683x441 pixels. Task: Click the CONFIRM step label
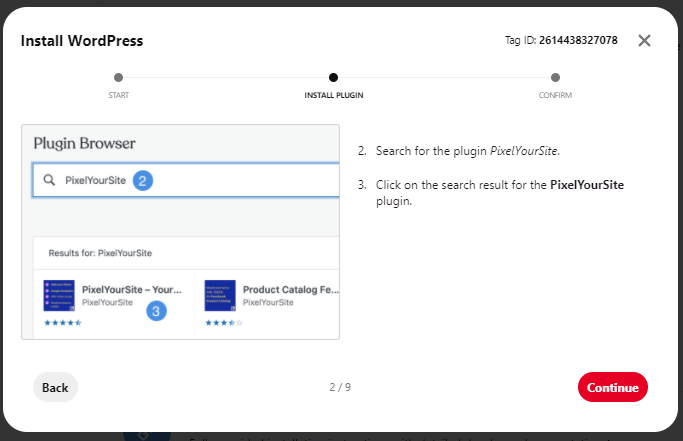click(555, 95)
